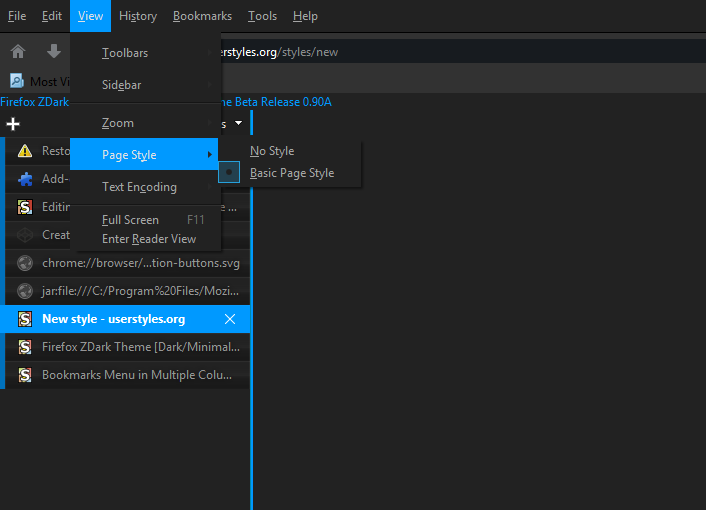Close the open View menu
This screenshot has height=510, width=706.
click(91, 16)
